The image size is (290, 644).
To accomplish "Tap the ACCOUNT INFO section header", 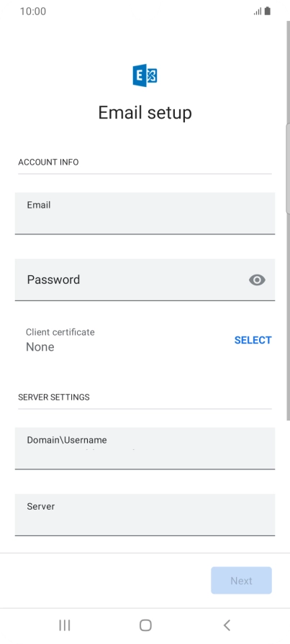I will [48, 162].
